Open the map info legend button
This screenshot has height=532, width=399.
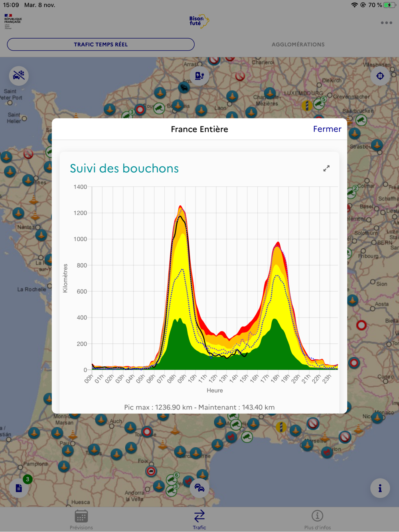click(x=380, y=488)
